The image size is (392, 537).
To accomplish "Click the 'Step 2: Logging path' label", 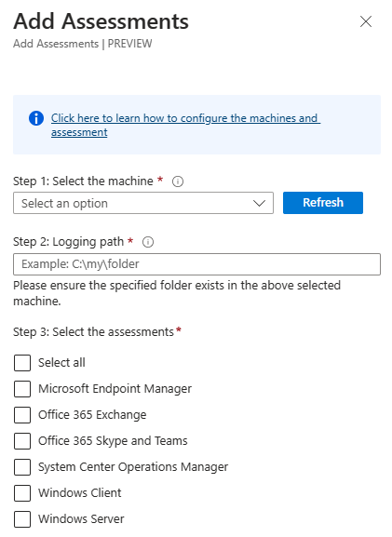I will click(68, 242).
